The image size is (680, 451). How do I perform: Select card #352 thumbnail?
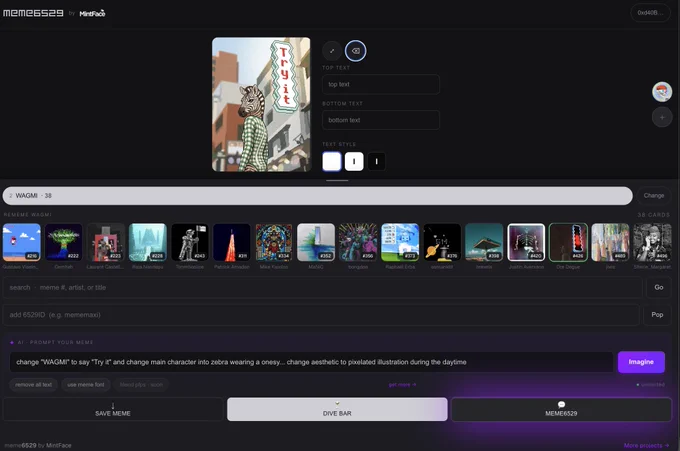click(x=316, y=242)
